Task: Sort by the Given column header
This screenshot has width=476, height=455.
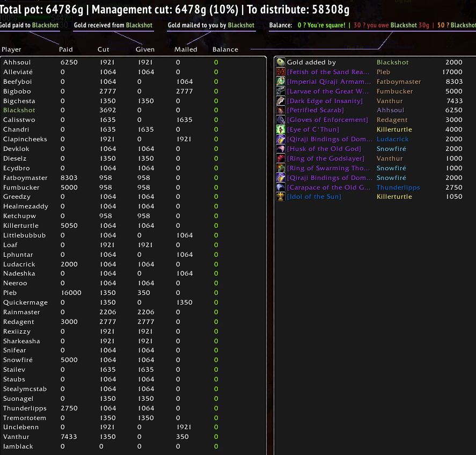Action: pyautogui.click(x=145, y=49)
